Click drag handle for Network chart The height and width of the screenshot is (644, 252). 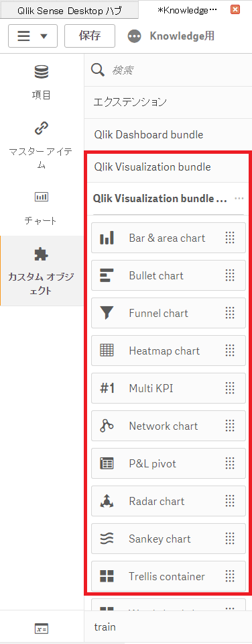point(230,426)
